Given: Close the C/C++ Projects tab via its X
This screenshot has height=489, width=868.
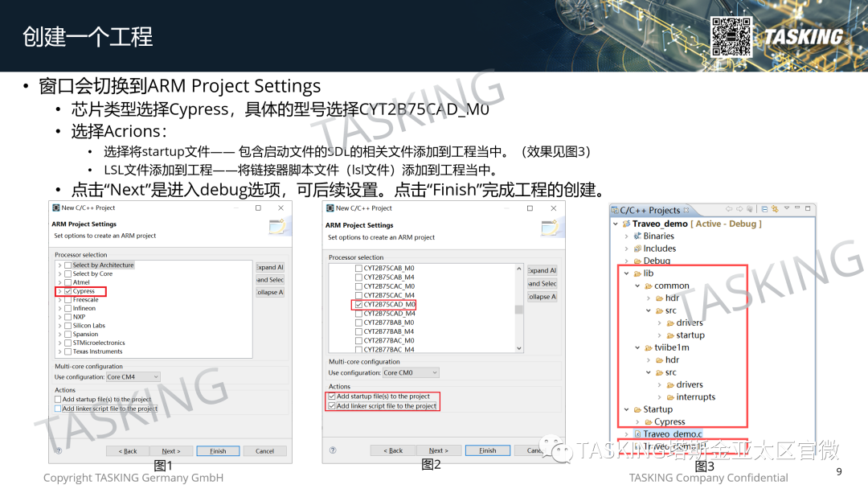Looking at the screenshot, I should coord(686,210).
